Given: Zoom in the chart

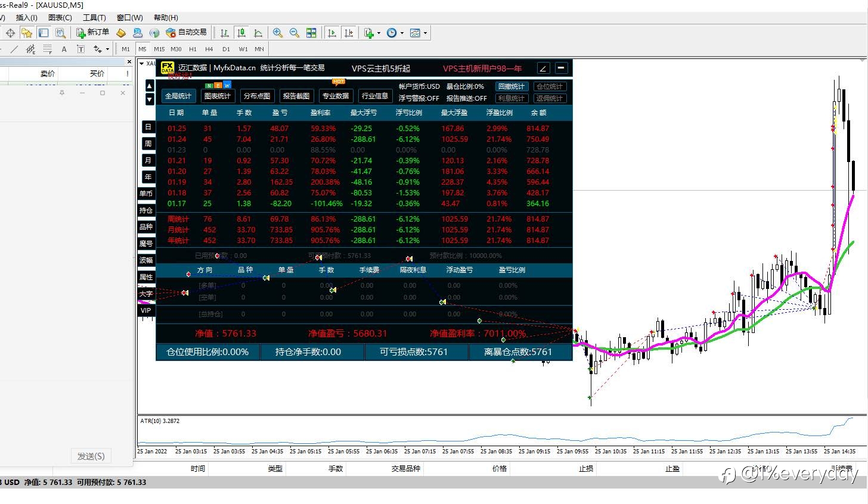Looking at the screenshot, I should coord(278,33).
